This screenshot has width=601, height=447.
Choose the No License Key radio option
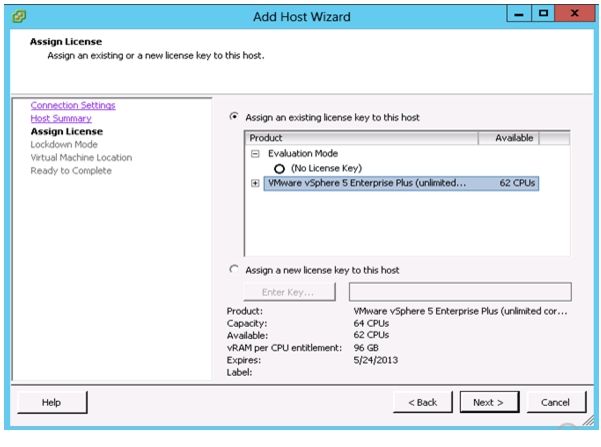(279, 168)
